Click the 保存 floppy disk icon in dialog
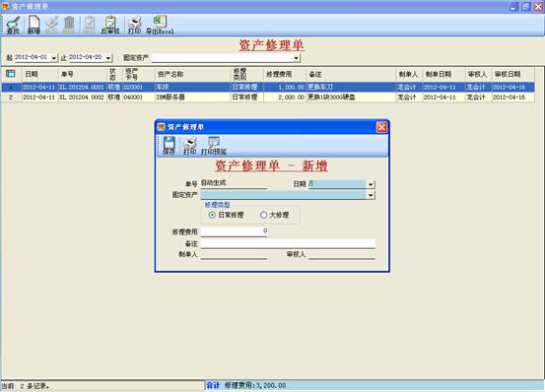Image resolution: width=545 pixels, height=392 pixels. [x=169, y=146]
